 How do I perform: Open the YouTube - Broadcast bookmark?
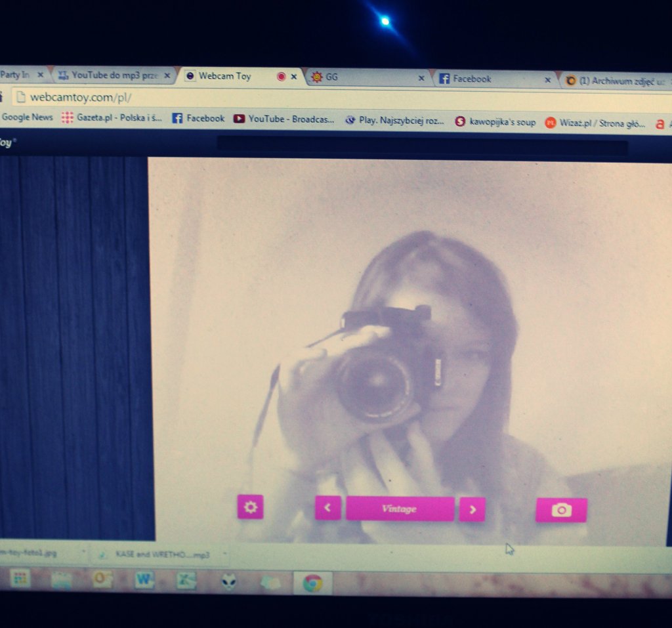(x=283, y=119)
